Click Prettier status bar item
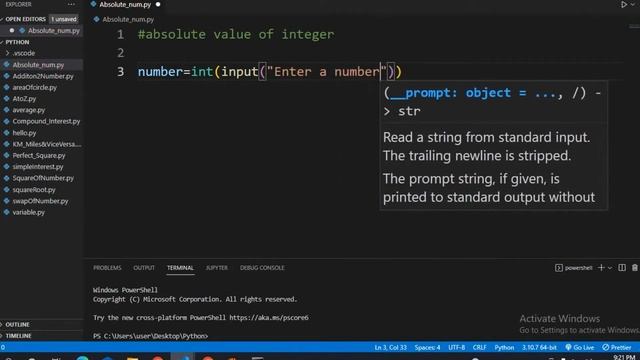 click(x=617, y=347)
